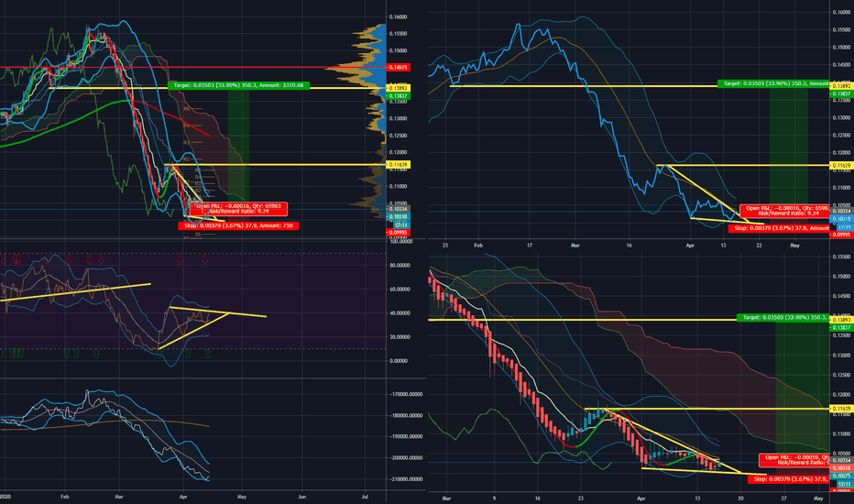Click -210000.00000 on the bottom-left indicator scale
This screenshot has width=854, height=504.
(x=407, y=479)
